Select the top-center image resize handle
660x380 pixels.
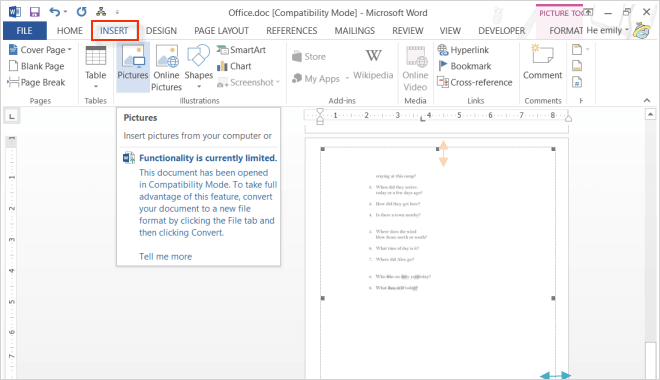pyautogui.click(x=438, y=149)
